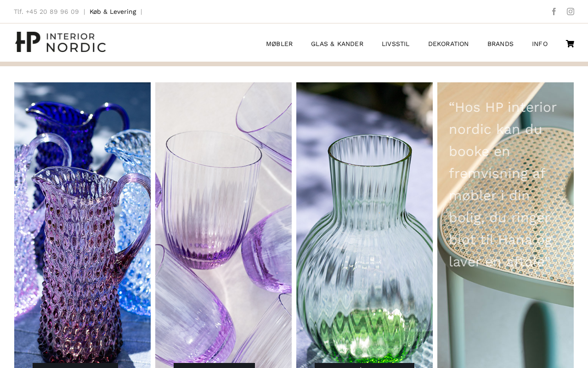Go to HP Interior Nordic logo homepage
The height and width of the screenshot is (368, 588).
point(61,42)
